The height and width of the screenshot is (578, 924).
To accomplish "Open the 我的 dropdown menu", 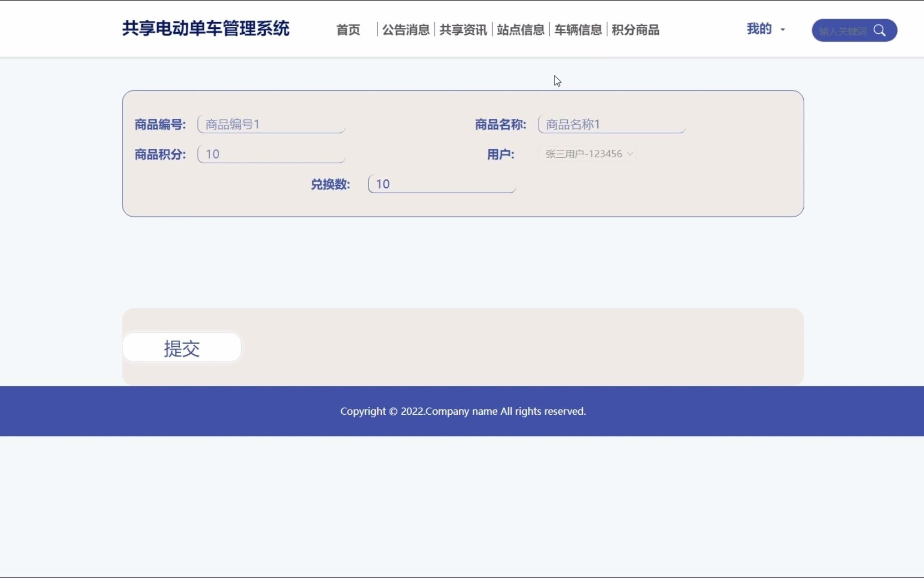I will pos(760,29).
